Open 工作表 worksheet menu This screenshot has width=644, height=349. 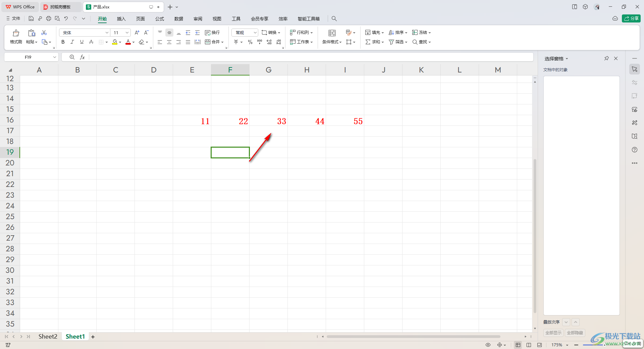click(x=302, y=42)
